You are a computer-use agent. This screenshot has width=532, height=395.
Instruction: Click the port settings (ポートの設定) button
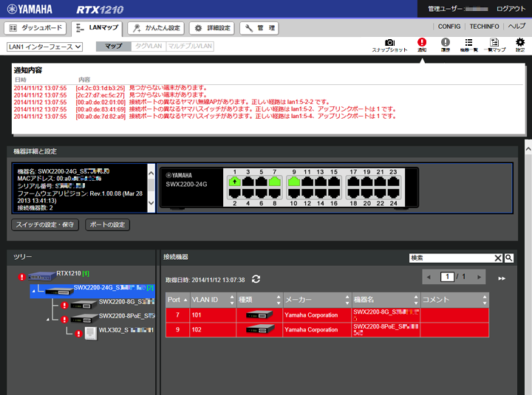click(108, 224)
